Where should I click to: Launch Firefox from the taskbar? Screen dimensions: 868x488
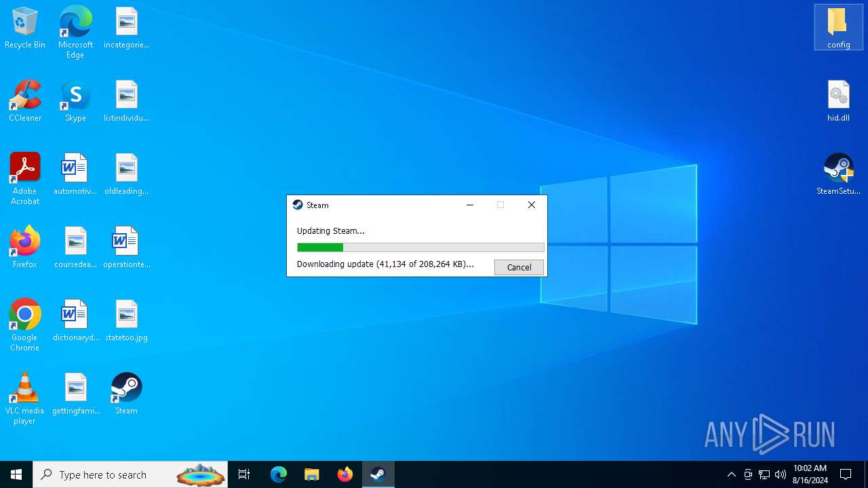point(345,474)
